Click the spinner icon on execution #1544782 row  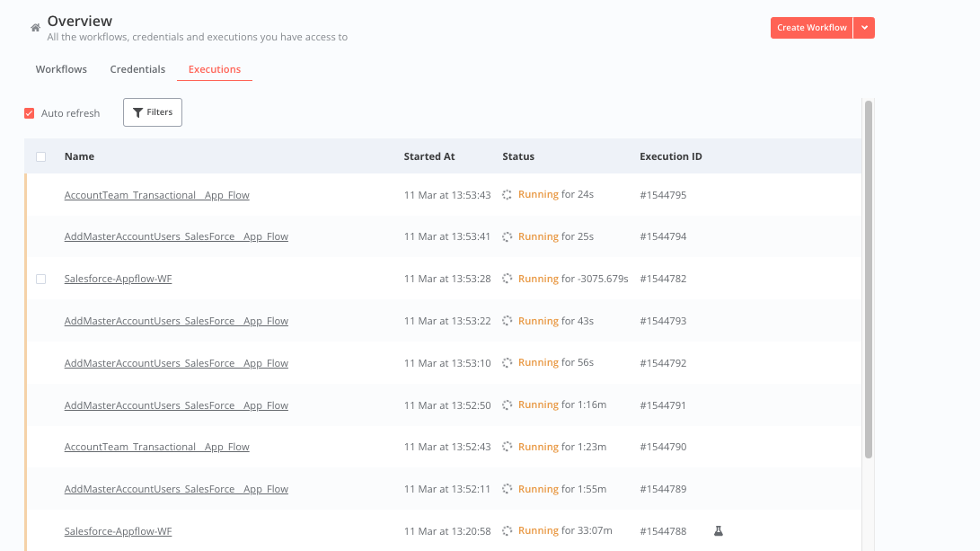[x=507, y=279]
